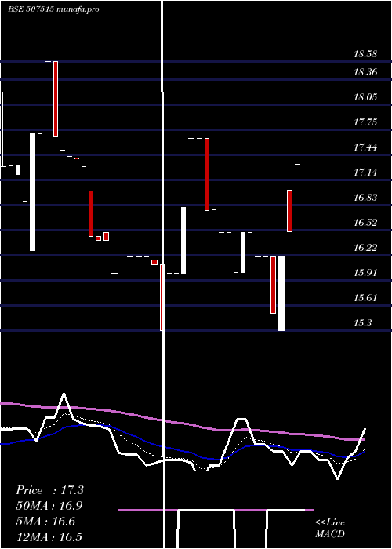Click the 12MA : 16.5 readout
The width and height of the screenshot is (392, 549).
pyautogui.click(x=49, y=536)
